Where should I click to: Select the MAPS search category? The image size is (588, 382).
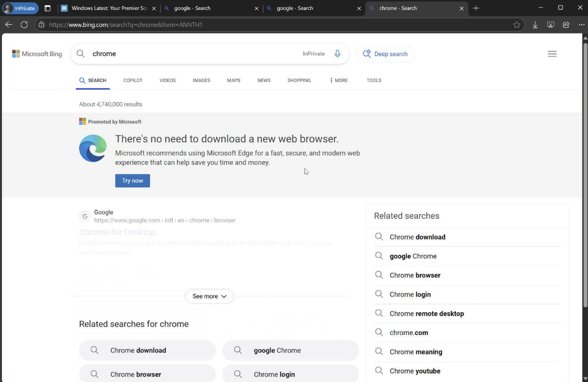pyautogui.click(x=234, y=80)
